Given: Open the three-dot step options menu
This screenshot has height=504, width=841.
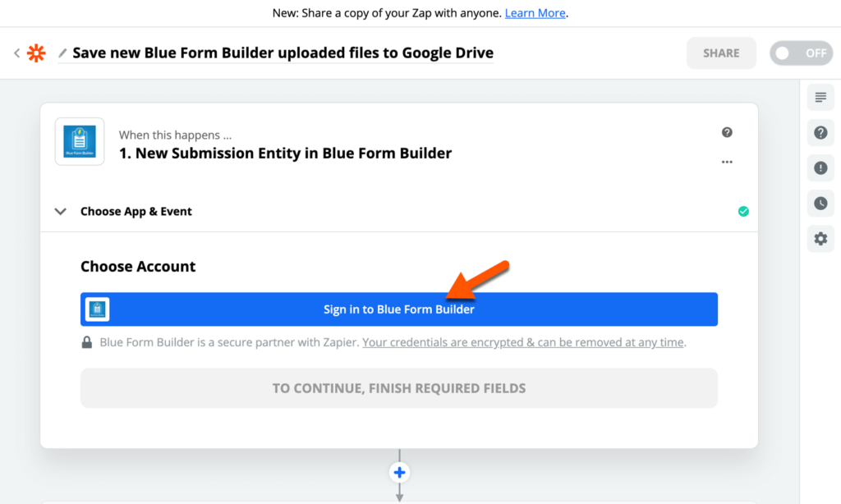Looking at the screenshot, I should (x=727, y=162).
